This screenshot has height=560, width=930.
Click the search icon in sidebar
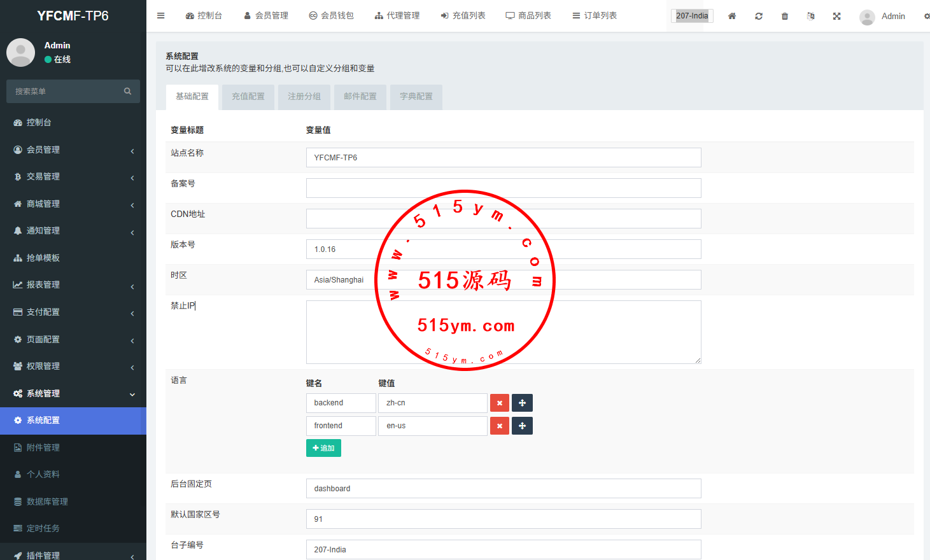pos(127,91)
